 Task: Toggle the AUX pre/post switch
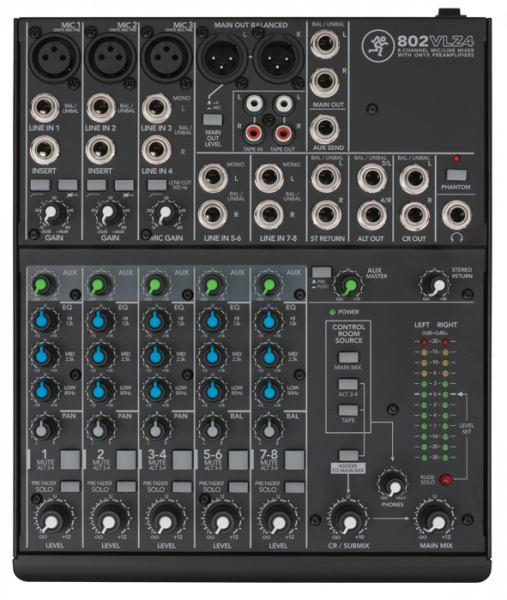click(321, 272)
